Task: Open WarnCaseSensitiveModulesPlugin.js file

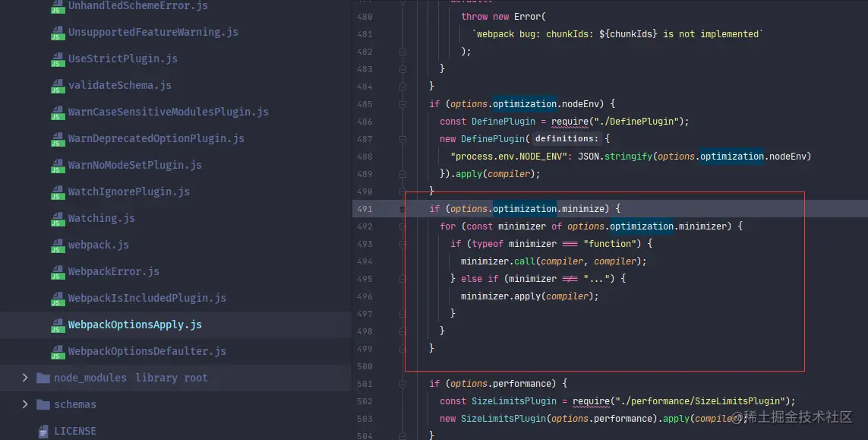Action: (169, 112)
